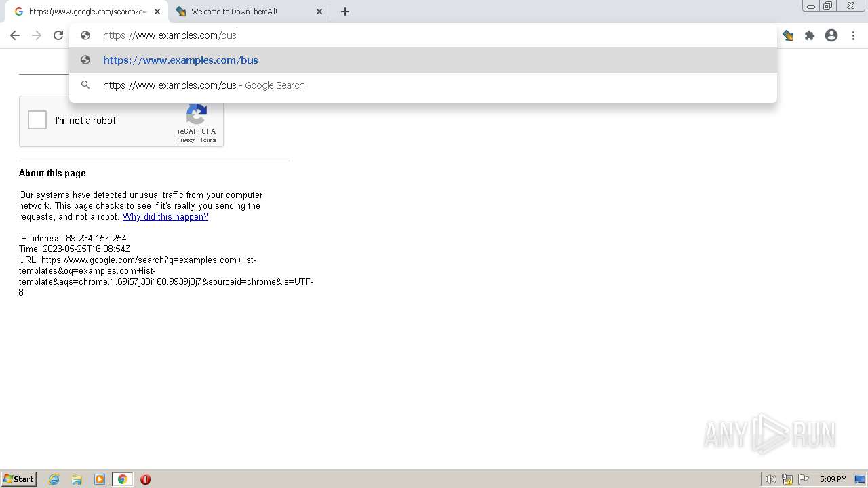
Task: Switch to the google.com search tab
Action: click(87, 12)
